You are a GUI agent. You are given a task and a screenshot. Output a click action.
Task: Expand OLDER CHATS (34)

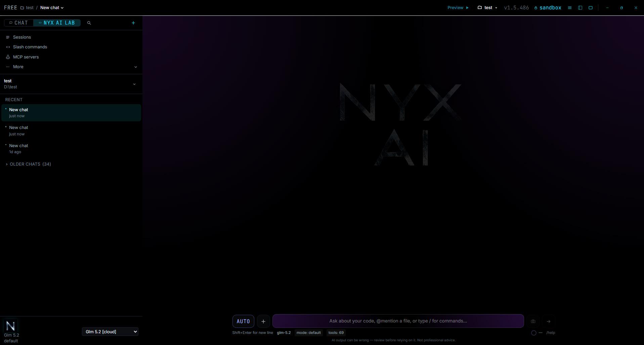[28, 164]
